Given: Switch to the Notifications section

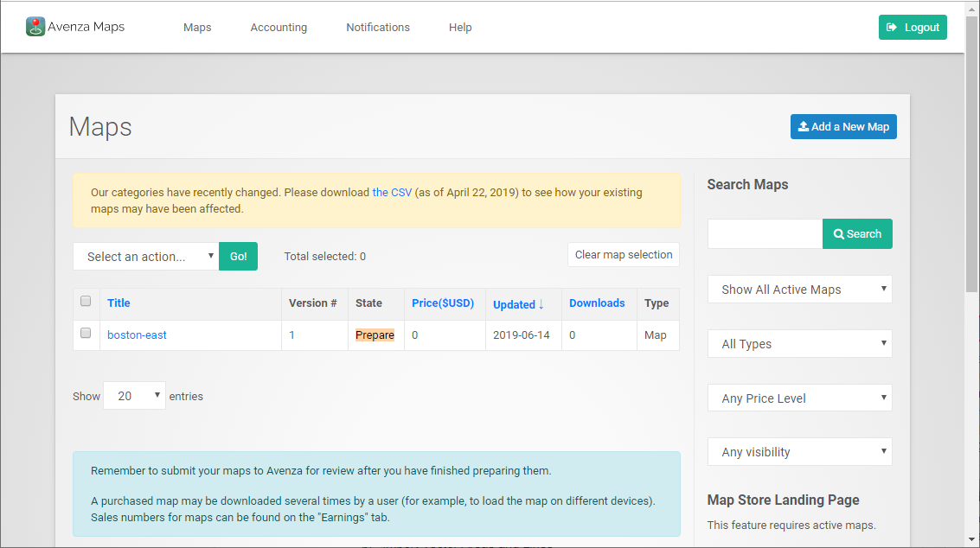Looking at the screenshot, I should [378, 27].
